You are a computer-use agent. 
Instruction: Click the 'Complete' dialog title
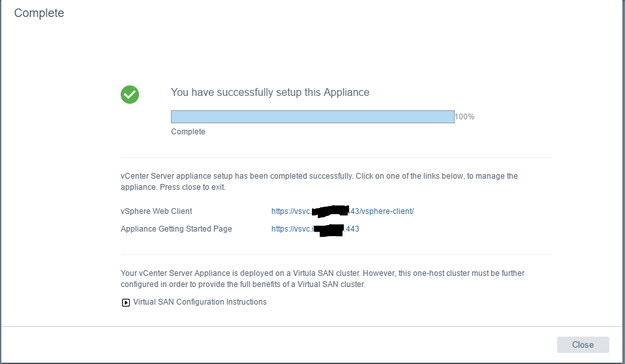[x=39, y=13]
